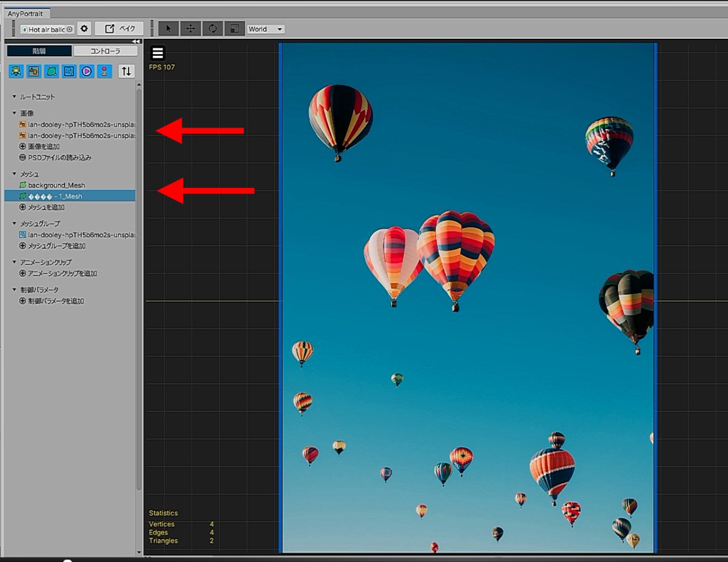Open the editor settings gear

coord(84,28)
